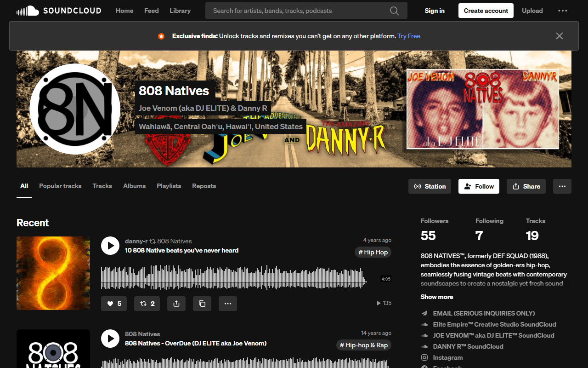This screenshot has width=588, height=368.
Task: Click the email paper-plane icon
Action: coord(424,313)
